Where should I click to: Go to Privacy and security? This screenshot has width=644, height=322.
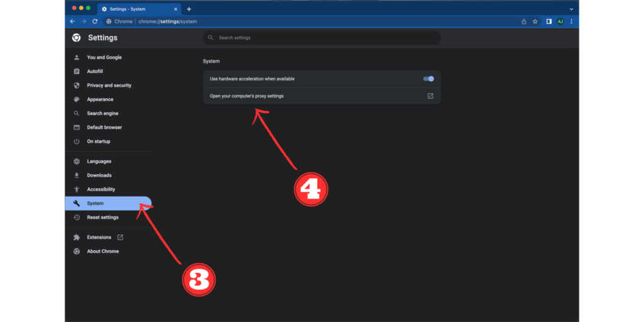point(108,86)
